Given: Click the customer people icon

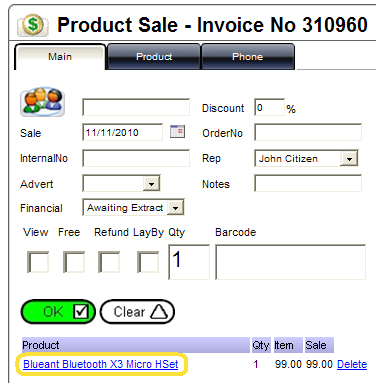Looking at the screenshot, I should (x=42, y=102).
